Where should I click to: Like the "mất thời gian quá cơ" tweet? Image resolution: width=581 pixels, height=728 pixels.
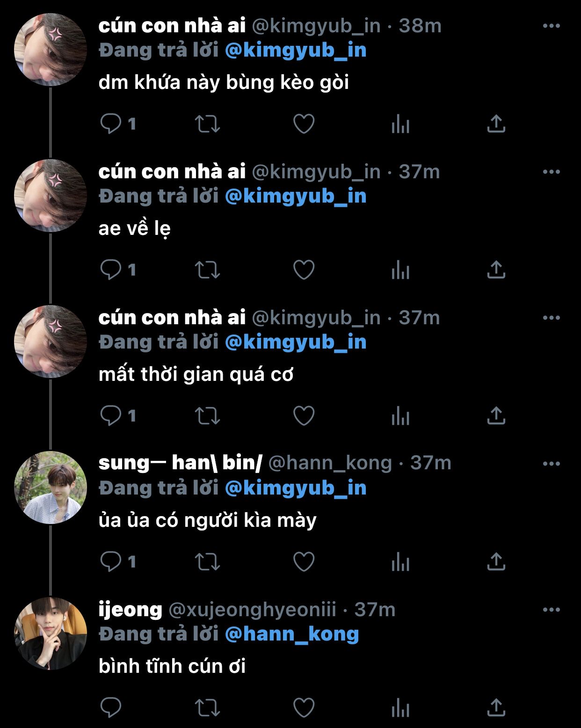pyautogui.click(x=304, y=416)
